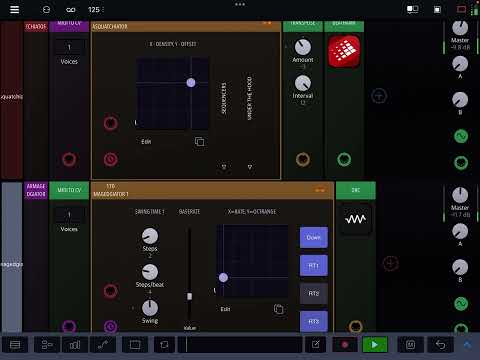Tap red port on top MIDI to CV module

point(69,160)
